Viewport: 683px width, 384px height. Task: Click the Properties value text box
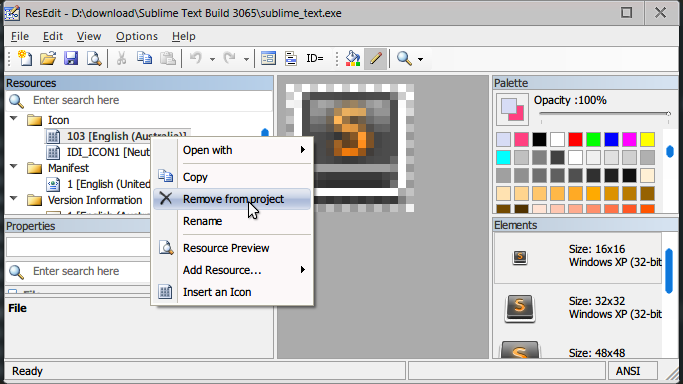click(x=78, y=248)
